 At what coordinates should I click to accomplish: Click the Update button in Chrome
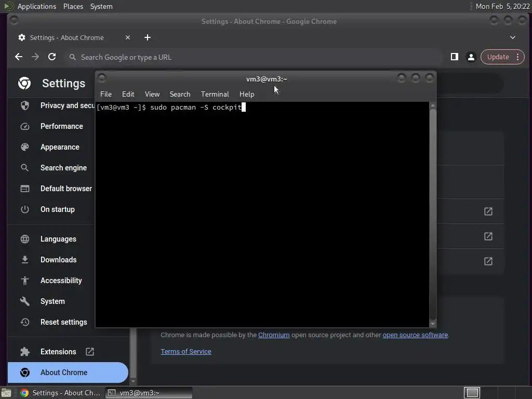pyautogui.click(x=498, y=57)
